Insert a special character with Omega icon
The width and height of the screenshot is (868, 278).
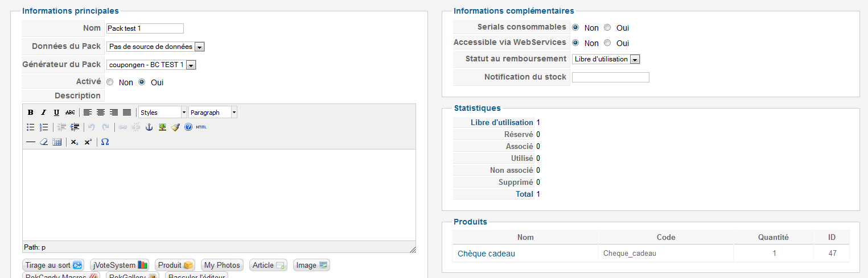(105, 142)
